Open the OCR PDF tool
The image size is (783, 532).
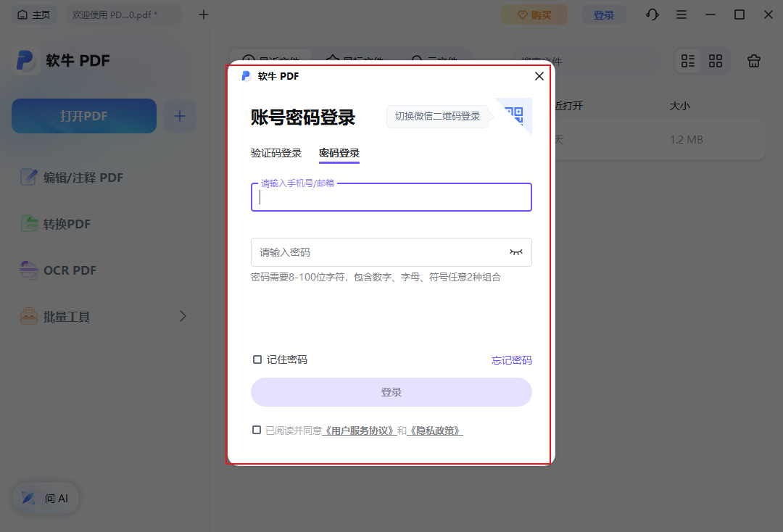click(58, 270)
